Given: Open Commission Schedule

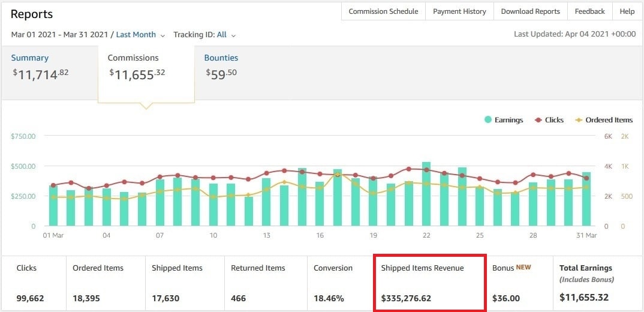Looking at the screenshot, I should 383,11.
